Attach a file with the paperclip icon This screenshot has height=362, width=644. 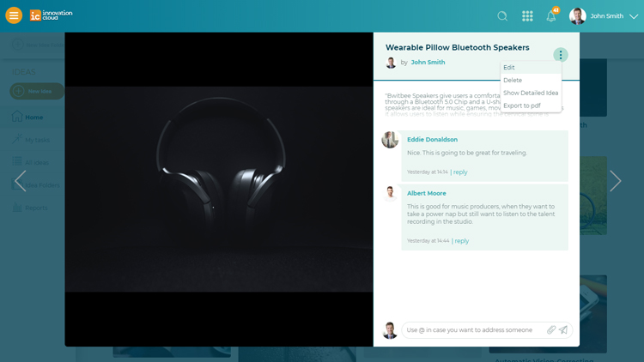point(550,329)
